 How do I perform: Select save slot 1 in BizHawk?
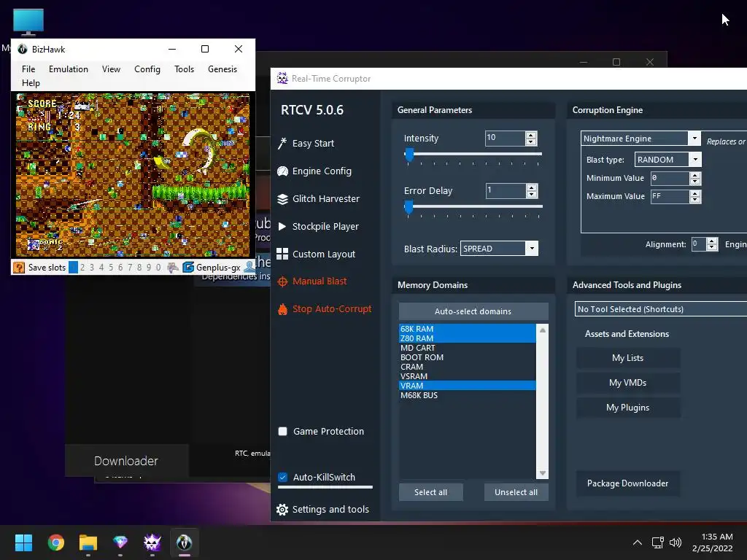click(x=73, y=267)
